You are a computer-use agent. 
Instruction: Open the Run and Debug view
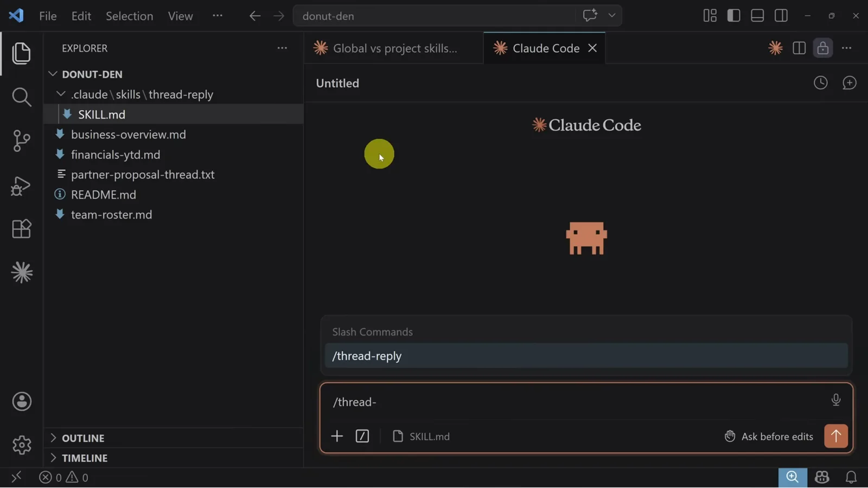(21, 185)
